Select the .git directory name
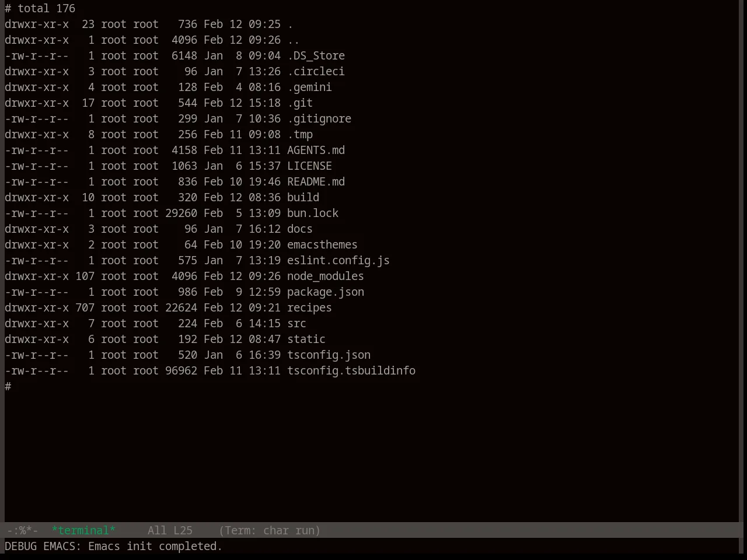747x560 pixels. [x=300, y=103]
